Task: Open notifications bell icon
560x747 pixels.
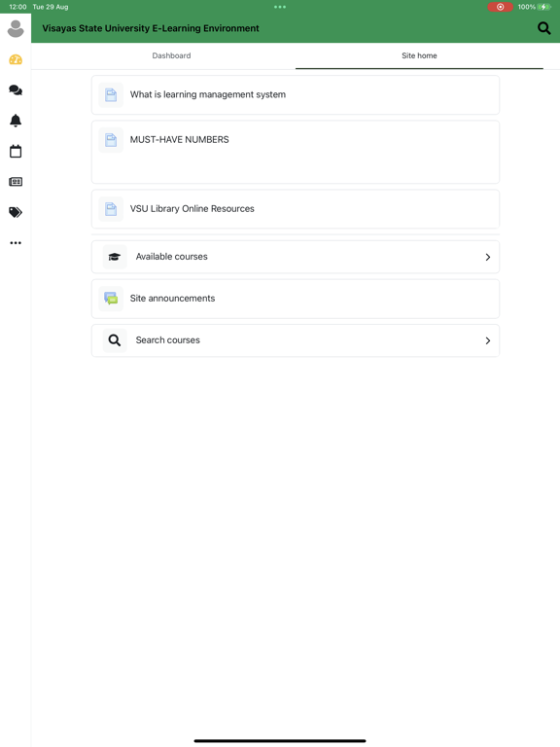Action: coord(16,121)
